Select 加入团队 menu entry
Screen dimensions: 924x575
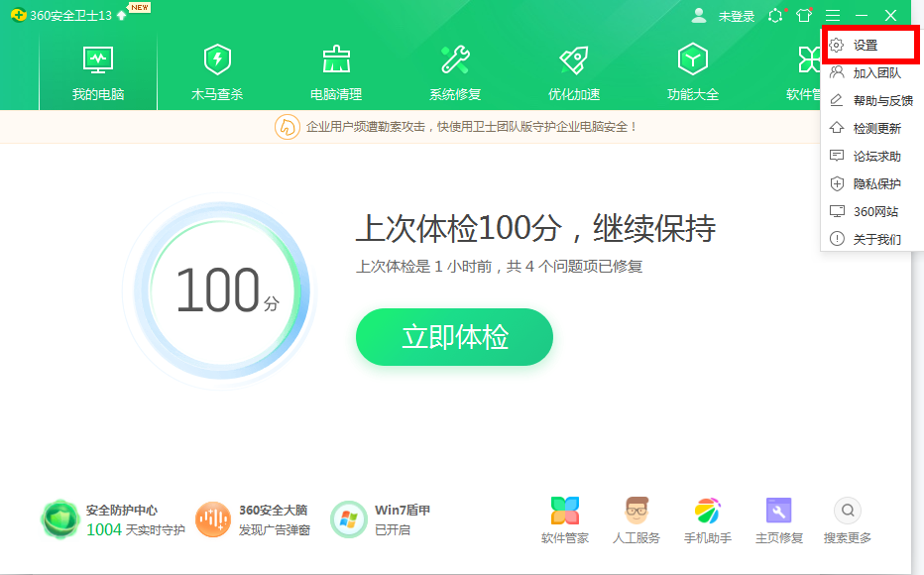coord(872,73)
